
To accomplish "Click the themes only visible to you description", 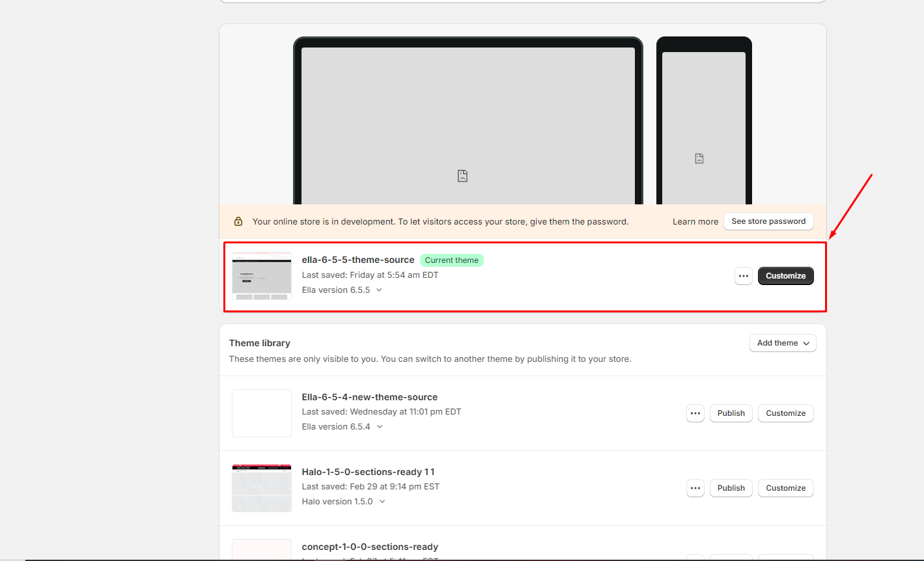I will point(430,359).
